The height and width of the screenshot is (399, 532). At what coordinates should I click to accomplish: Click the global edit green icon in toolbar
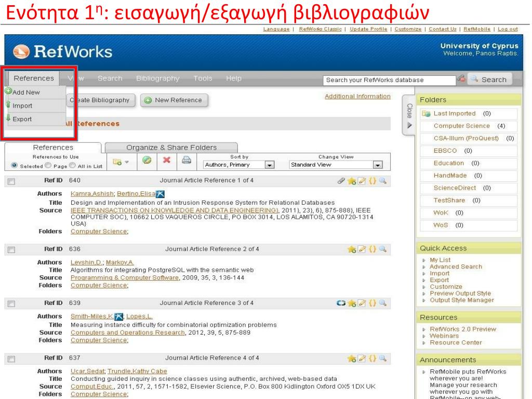point(147,160)
